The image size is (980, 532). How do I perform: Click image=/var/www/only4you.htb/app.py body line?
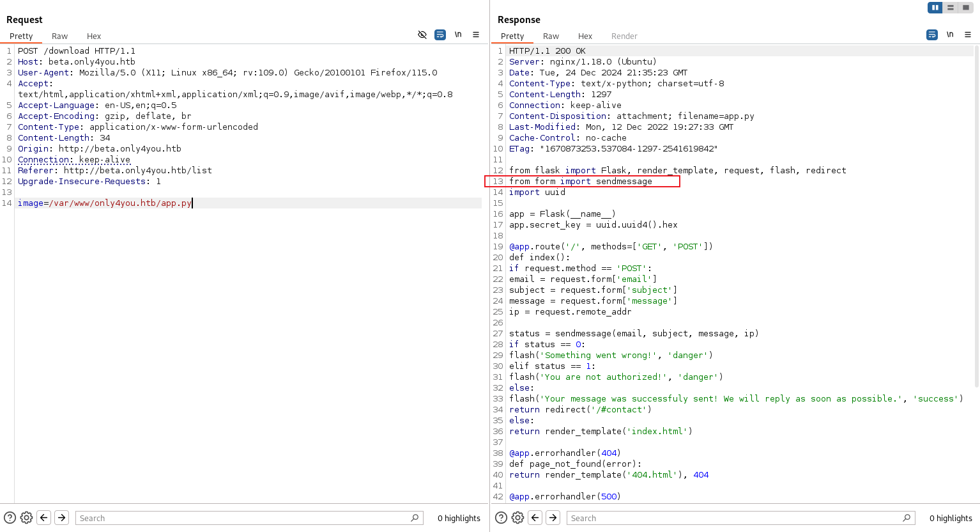click(x=105, y=203)
